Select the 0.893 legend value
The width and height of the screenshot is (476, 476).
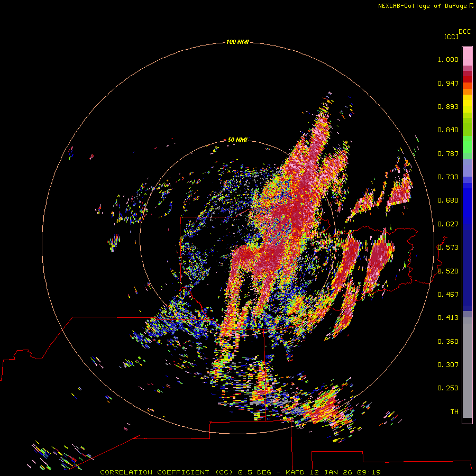coord(448,106)
